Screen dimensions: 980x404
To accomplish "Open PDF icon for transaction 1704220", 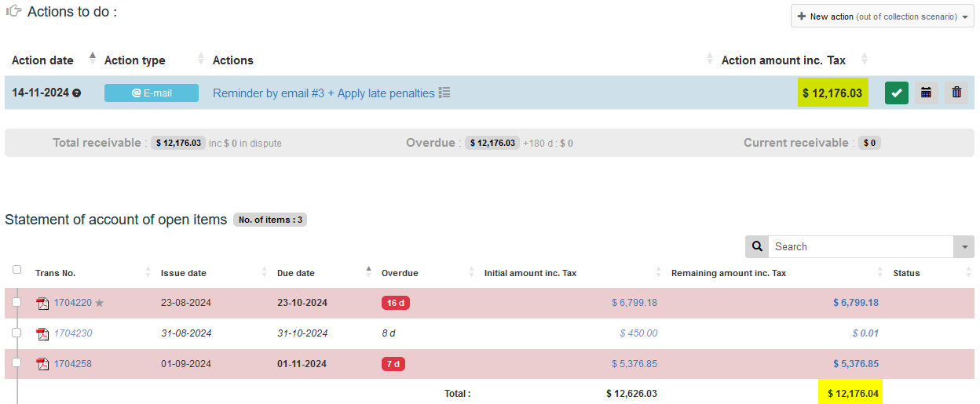I will (43, 303).
